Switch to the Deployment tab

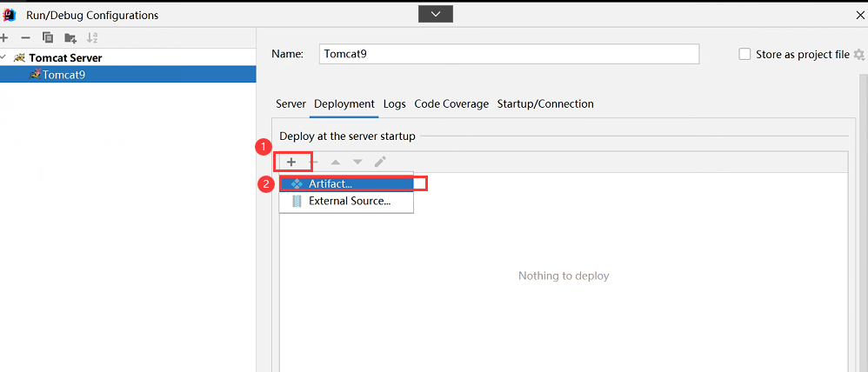(344, 104)
